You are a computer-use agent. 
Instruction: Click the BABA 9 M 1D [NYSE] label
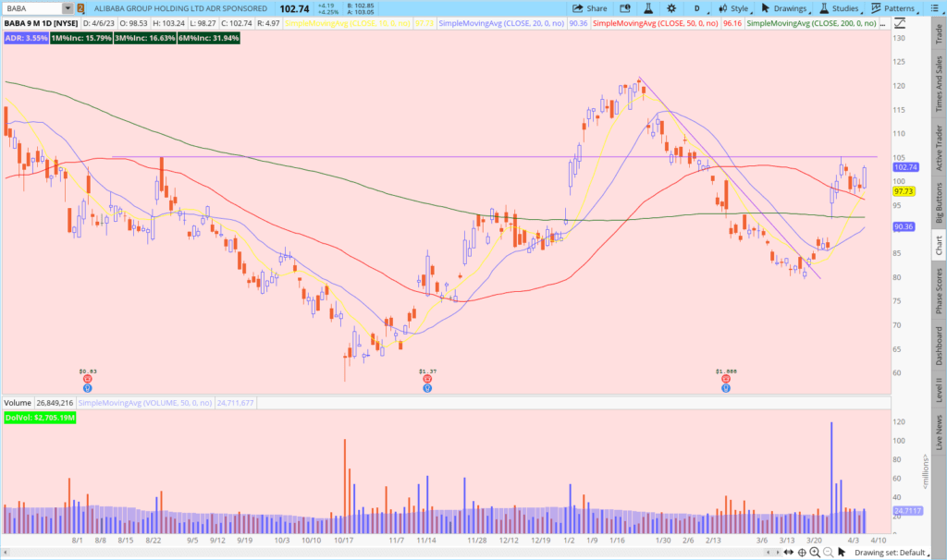click(x=41, y=23)
